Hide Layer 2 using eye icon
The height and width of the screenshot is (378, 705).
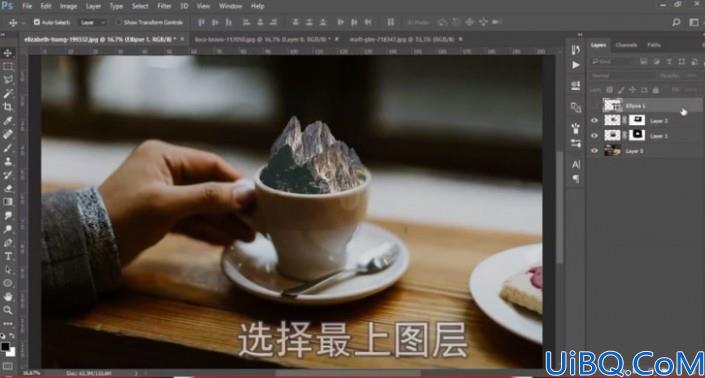coord(594,120)
